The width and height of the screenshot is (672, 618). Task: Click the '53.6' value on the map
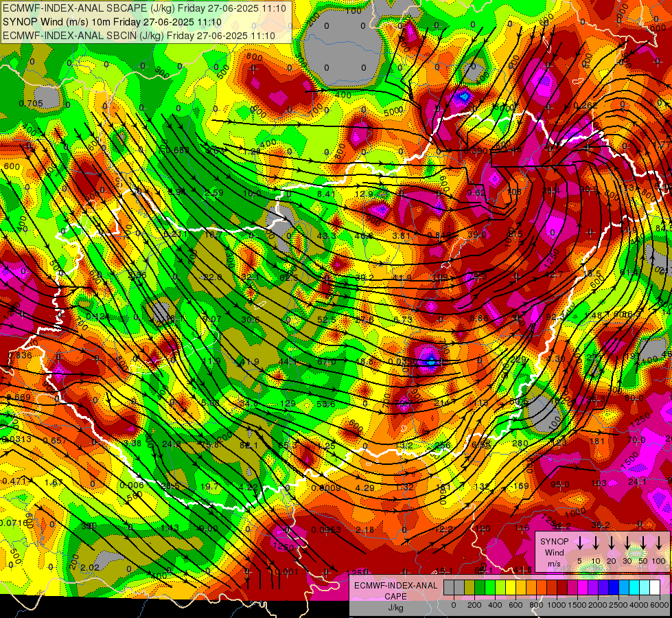(326, 404)
